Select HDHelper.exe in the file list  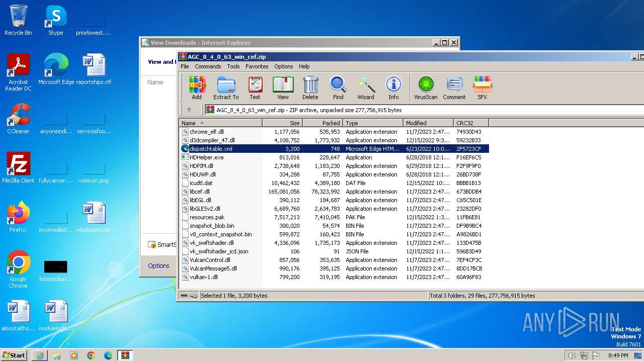206,157
